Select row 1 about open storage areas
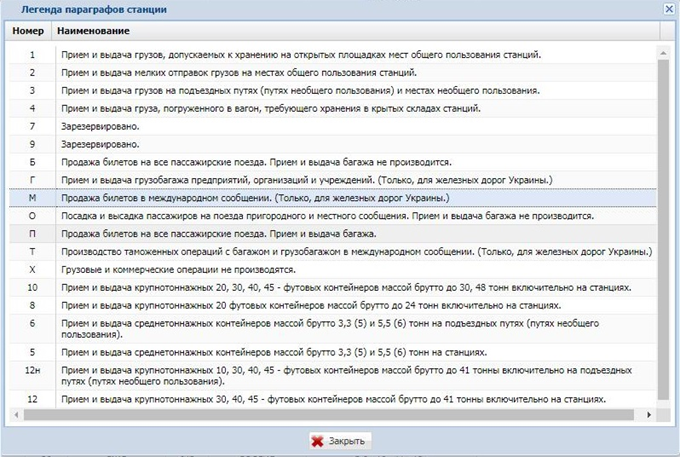The image size is (680, 457). [333, 55]
